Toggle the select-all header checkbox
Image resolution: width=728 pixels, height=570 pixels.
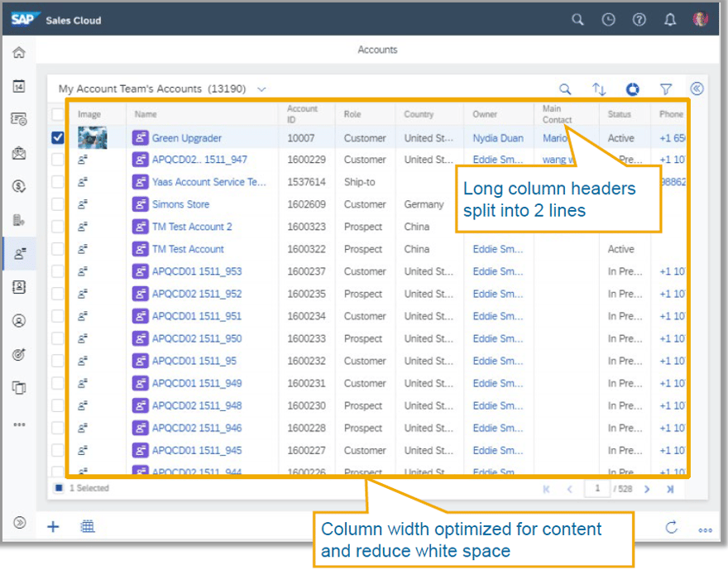[x=58, y=114]
